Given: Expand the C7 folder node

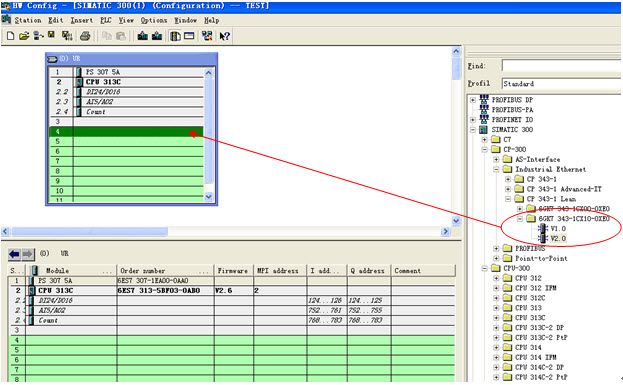Looking at the screenshot, I should pos(484,139).
